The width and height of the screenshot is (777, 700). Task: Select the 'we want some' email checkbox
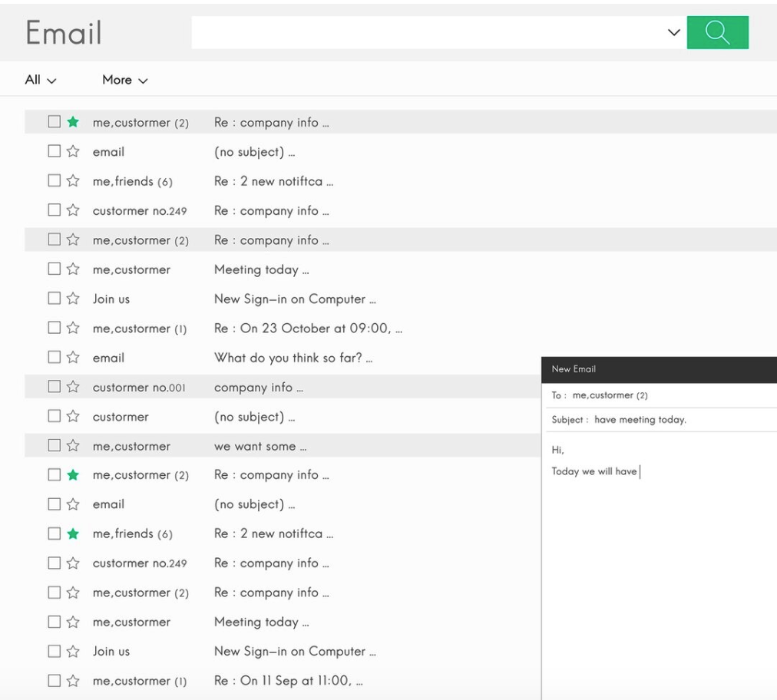point(54,446)
